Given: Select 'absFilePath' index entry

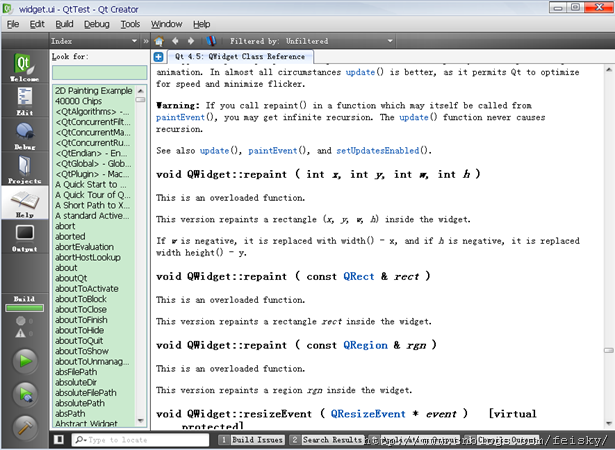Looking at the screenshot, I should [x=94, y=372].
